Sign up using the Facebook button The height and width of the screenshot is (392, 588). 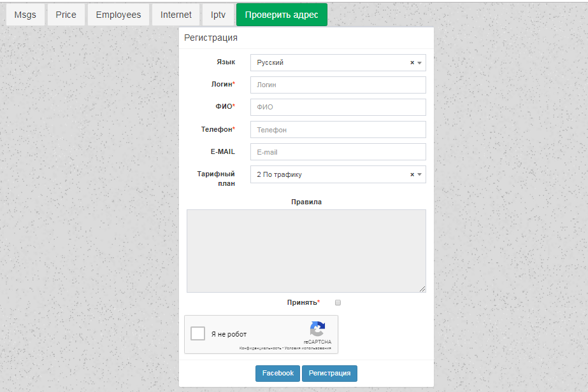pyautogui.click(x=278, y=374)
